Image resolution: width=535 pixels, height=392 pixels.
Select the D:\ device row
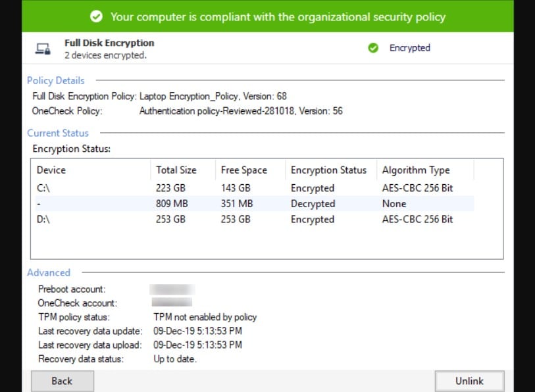(x=254, y=219)
